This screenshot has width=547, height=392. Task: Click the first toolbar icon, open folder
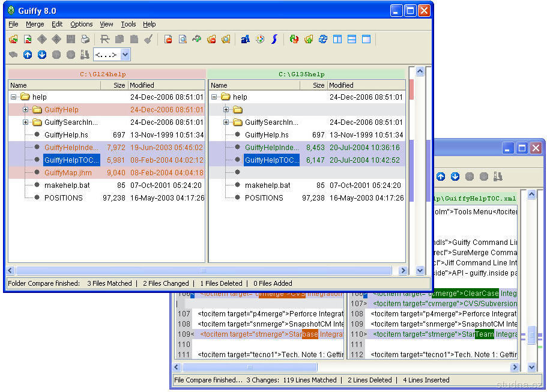[13, 40]
